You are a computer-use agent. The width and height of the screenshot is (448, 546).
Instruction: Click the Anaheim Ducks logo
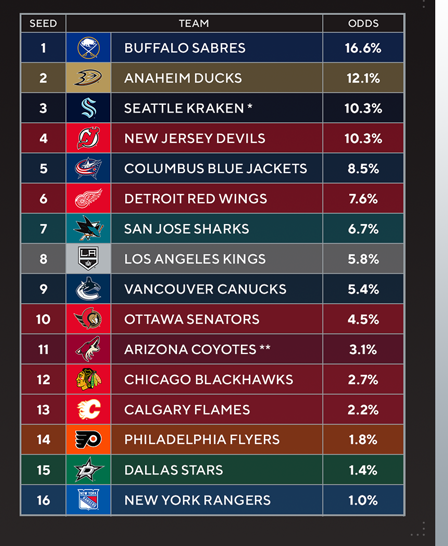[88, 78]
